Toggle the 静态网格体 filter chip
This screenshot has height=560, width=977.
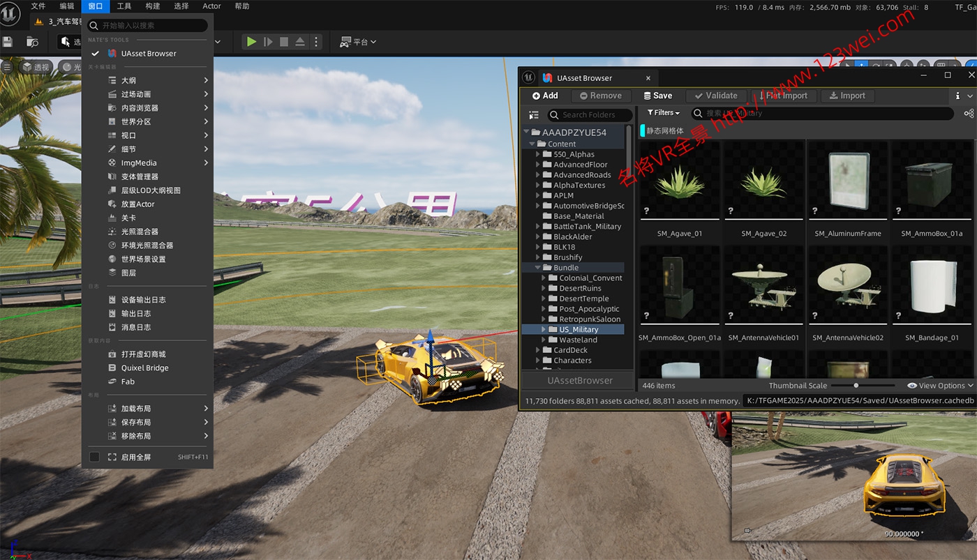pyautogui.click(x=664, y=130)
